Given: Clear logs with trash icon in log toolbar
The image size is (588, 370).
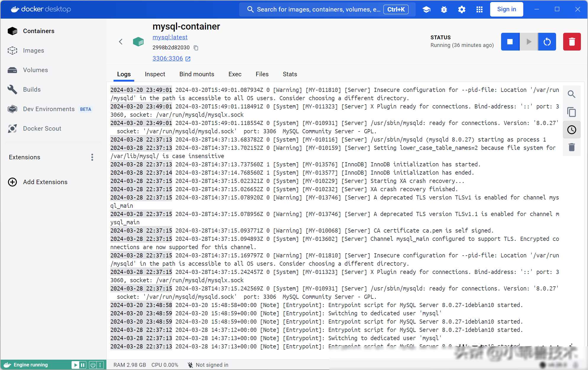Looking at the screenshot, I should (571, 147).
